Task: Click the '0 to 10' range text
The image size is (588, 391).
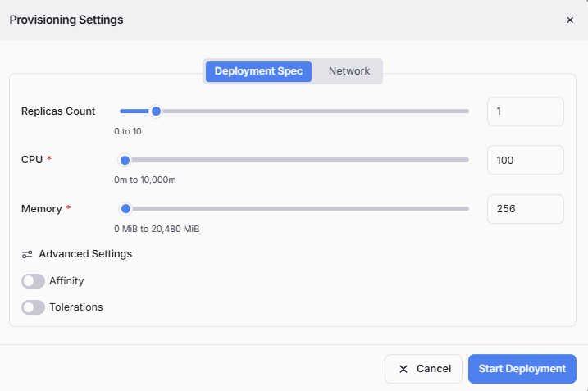Action: click(x=128, y=132)
